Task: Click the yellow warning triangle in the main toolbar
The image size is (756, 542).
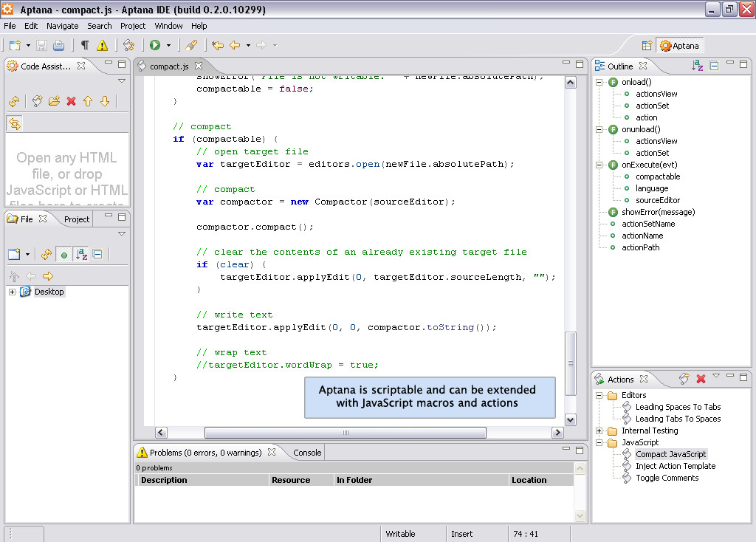Action: [x=102, y=45]
